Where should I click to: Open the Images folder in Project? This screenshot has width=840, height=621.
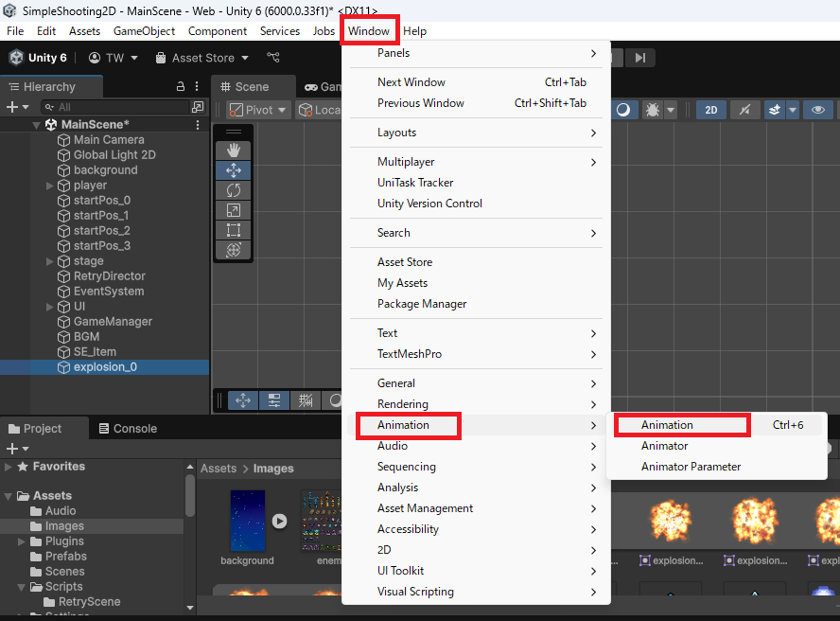point(92,526)
